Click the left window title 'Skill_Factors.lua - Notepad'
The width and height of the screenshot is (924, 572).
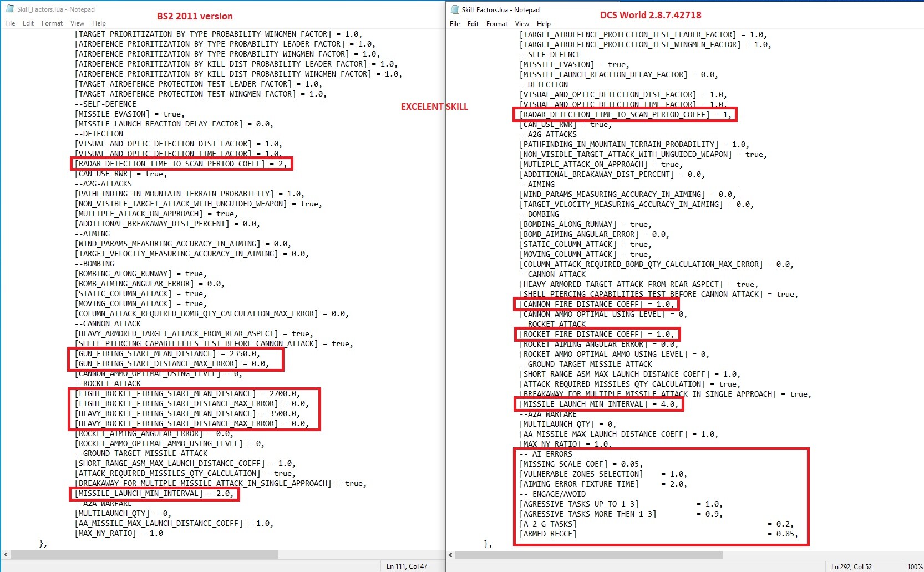56,9
